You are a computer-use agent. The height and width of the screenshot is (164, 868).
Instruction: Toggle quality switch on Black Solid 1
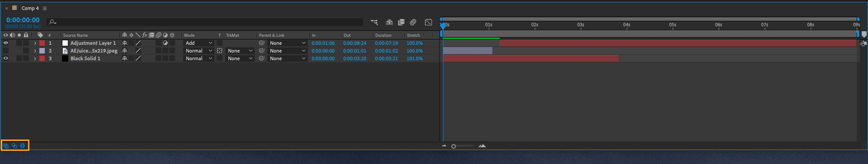point(138,58)
